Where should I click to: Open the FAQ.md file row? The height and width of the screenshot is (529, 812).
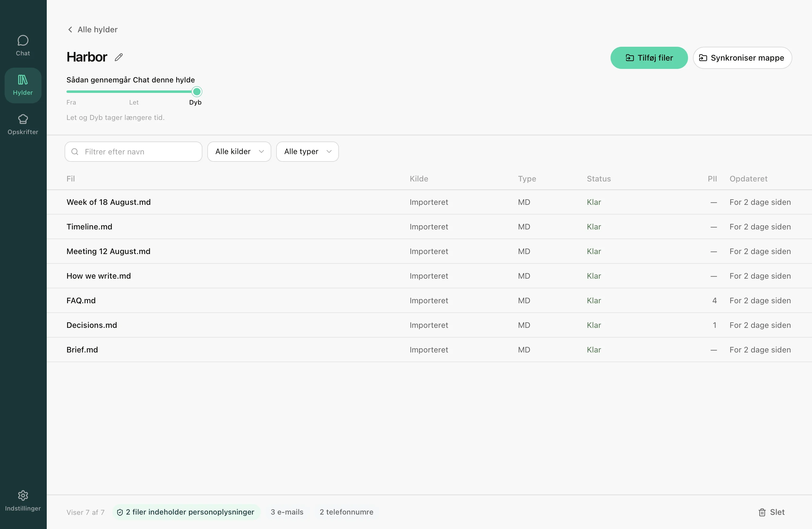pyautogui.click(x=429, y=300)
